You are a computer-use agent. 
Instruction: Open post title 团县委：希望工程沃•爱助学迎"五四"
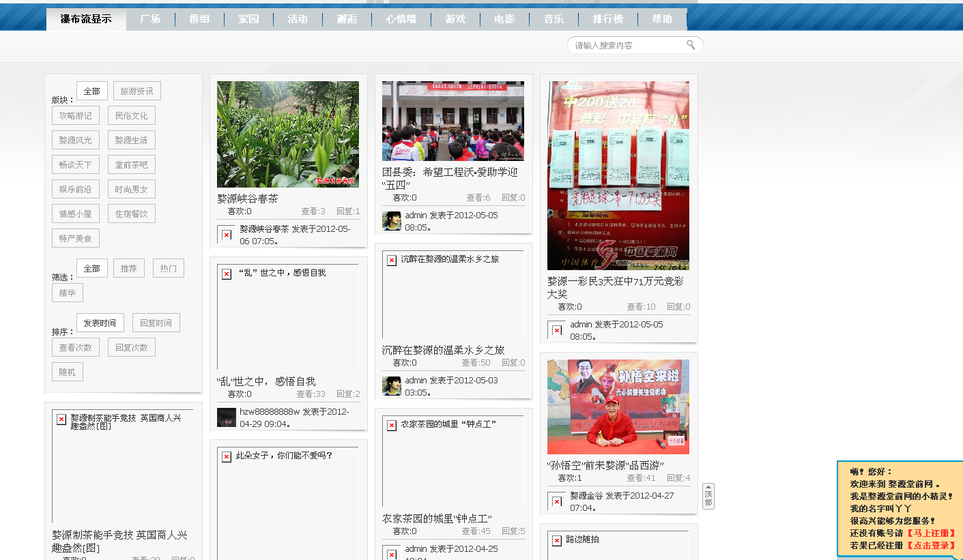(x=450, y=179)
